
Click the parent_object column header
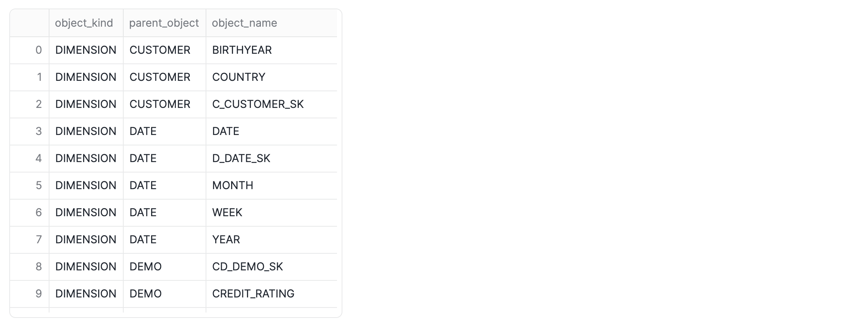coord(164,23)
